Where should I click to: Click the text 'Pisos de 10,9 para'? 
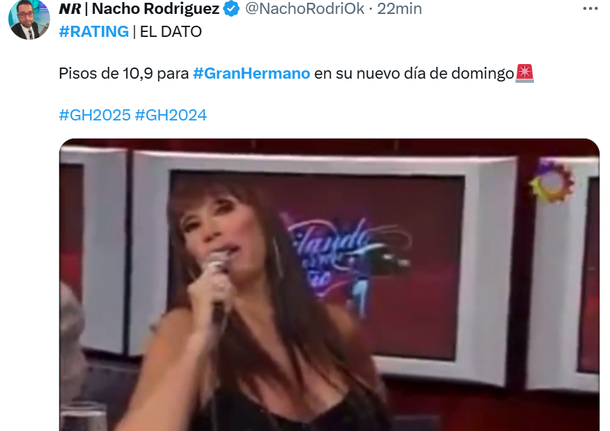124,73
